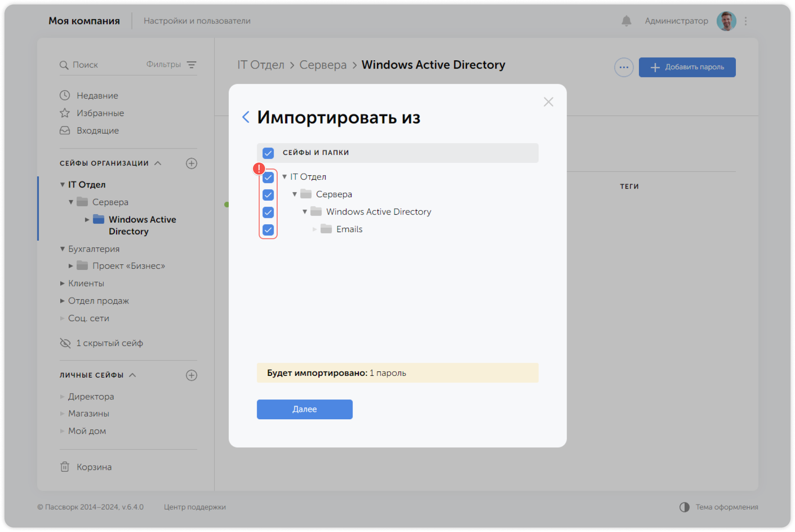Reveal the hidden vault via the crossed-eye icon
The width and height of the screenshot is (795, 532).
pos(65,343)
